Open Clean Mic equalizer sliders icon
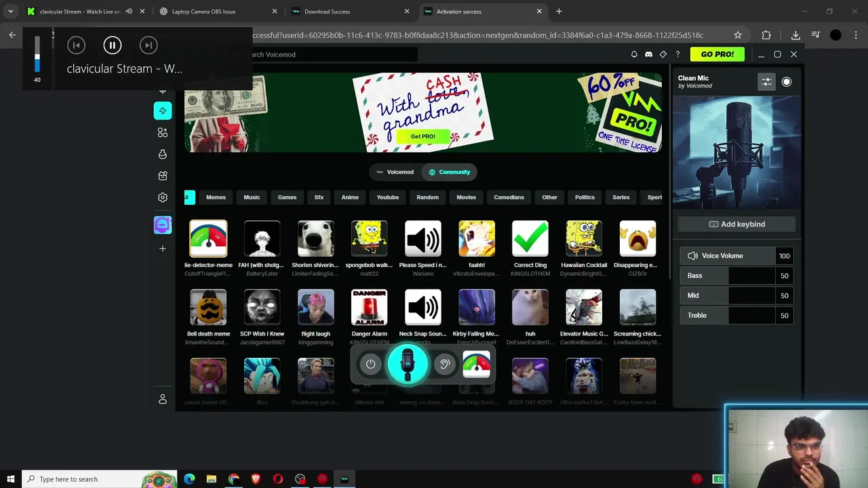This screenshot has width=868, height=488. (766, 81)
